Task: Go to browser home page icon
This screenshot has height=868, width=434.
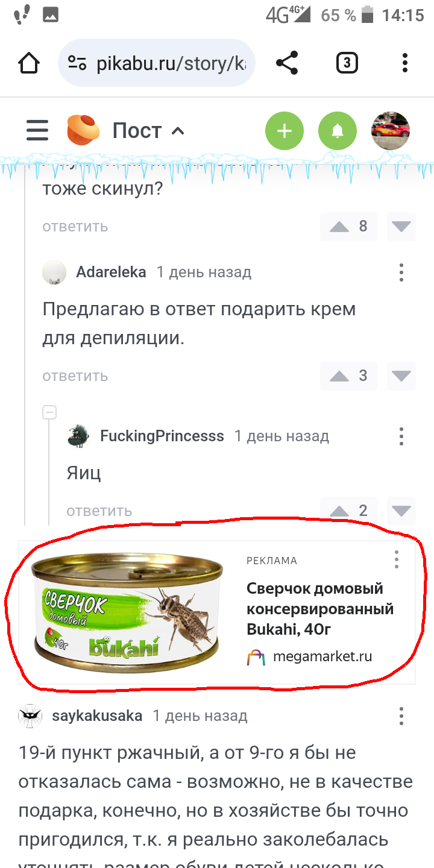Action: (29, 63)
